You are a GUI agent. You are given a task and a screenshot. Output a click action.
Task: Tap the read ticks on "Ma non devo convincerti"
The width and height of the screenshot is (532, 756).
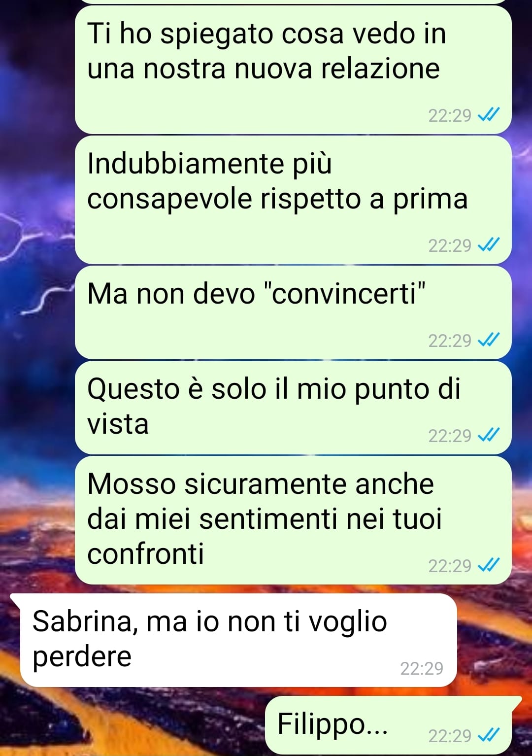point(489,340)
